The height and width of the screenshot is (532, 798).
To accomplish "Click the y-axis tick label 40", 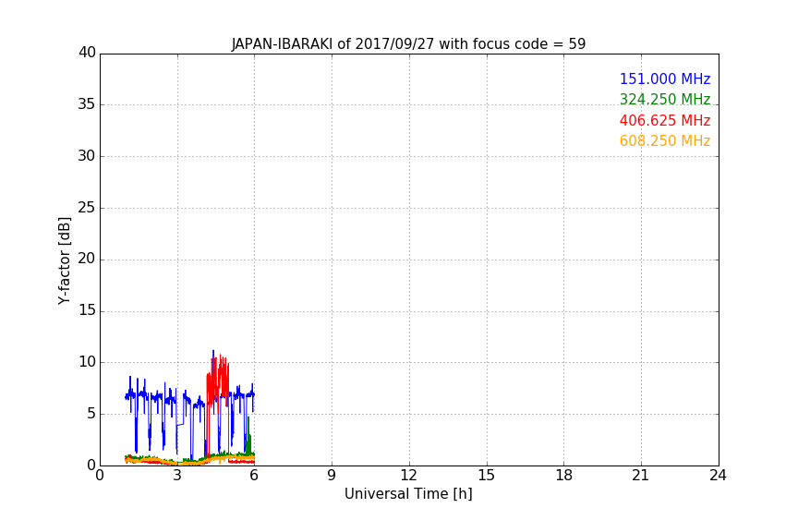I will [x=87, y=53].
